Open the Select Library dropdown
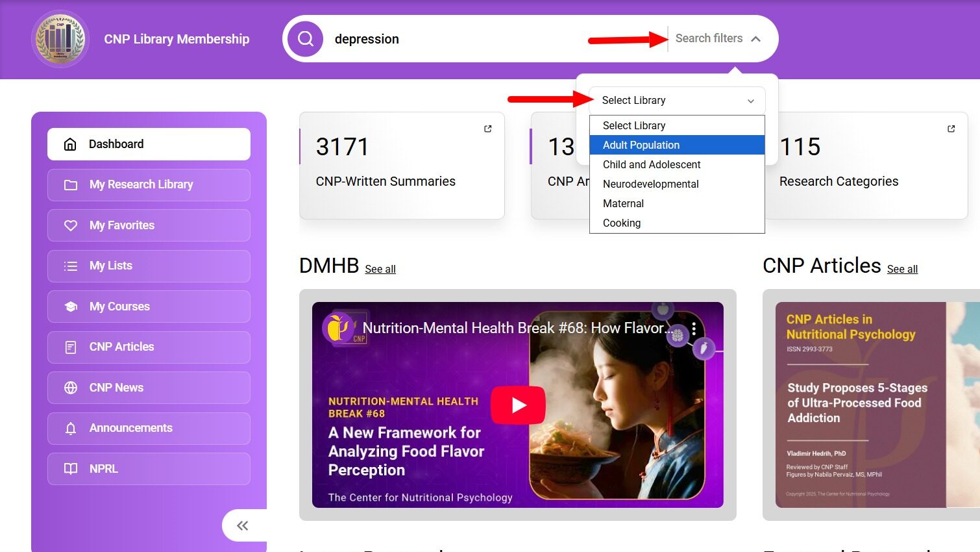 coord(677,101)
